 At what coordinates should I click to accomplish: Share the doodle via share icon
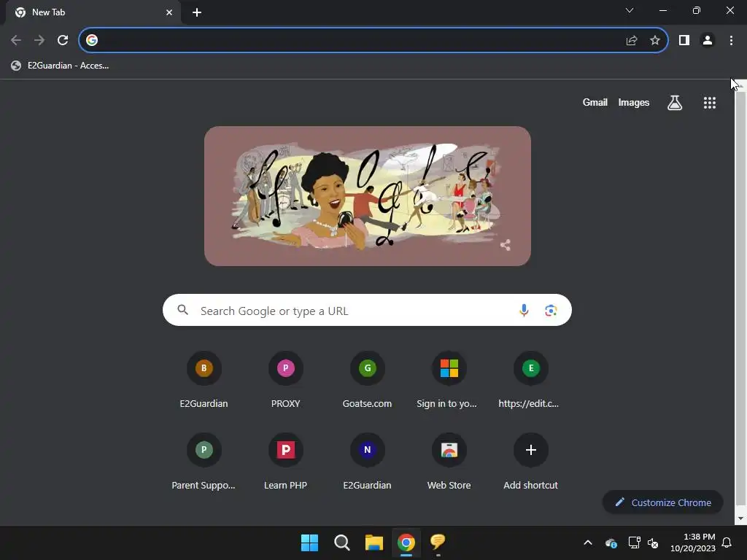[506, 245]
